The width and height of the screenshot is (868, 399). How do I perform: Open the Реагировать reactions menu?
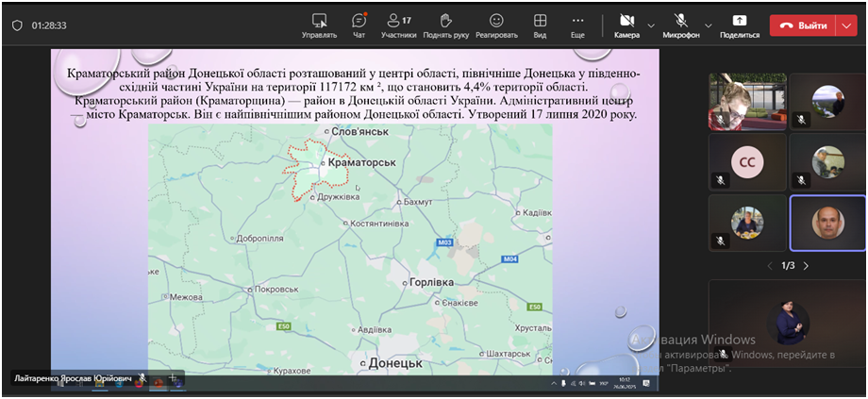coord(496,25)
